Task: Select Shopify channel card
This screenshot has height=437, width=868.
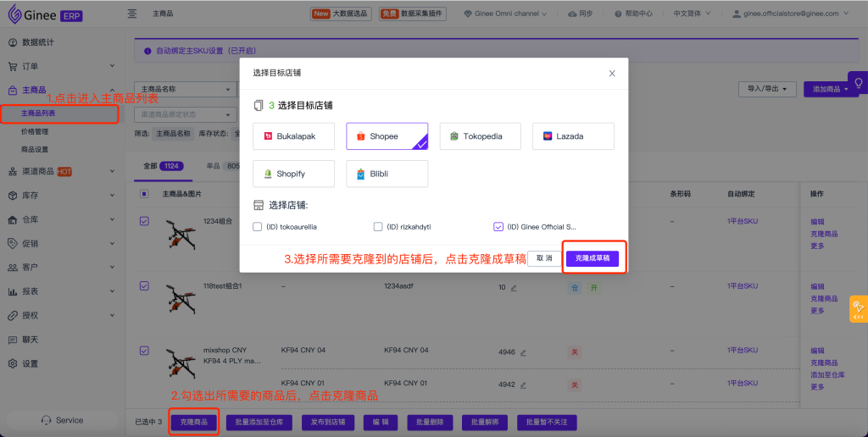Action: click(x=293, y=174)
